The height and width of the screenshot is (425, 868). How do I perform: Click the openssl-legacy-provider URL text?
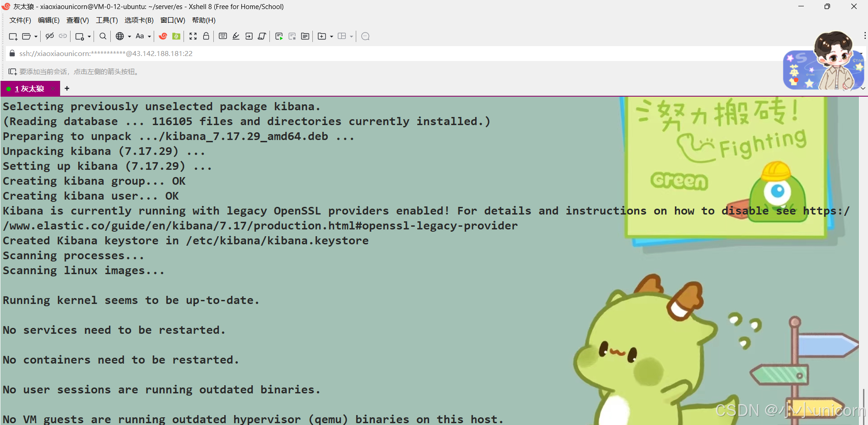pos(260,226)
